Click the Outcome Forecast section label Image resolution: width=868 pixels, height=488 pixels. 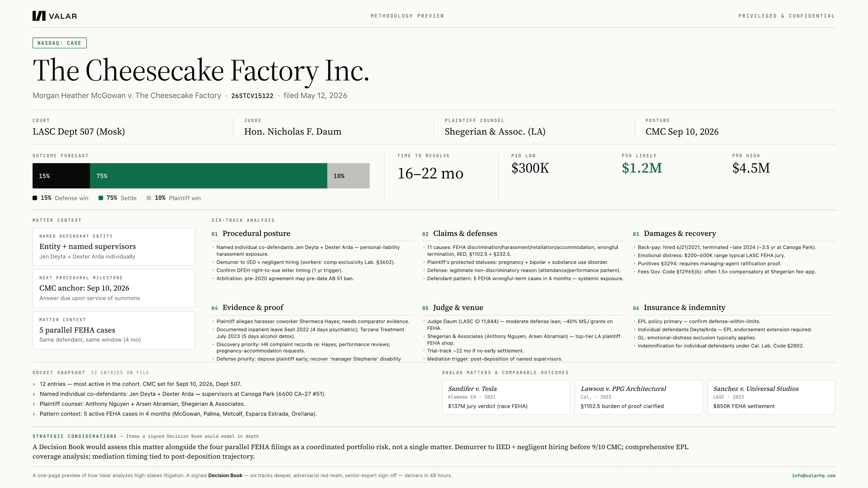click(x=60, y=156)
